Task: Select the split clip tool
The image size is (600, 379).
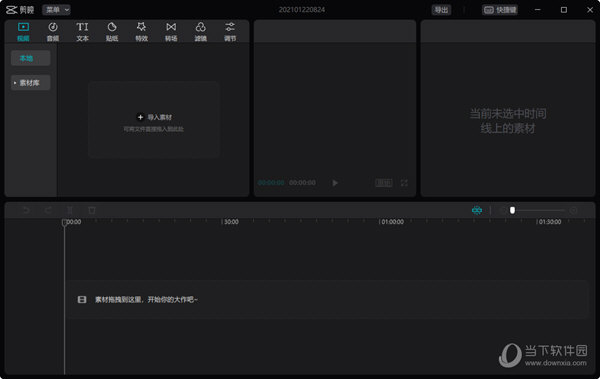Action: [x=70, y=210]
